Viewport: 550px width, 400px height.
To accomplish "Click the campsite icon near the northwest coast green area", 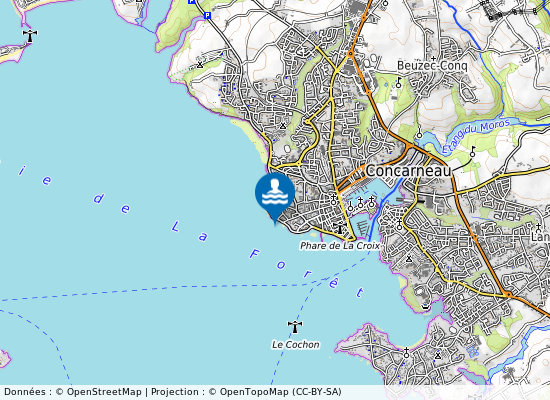I will point(200,65).
